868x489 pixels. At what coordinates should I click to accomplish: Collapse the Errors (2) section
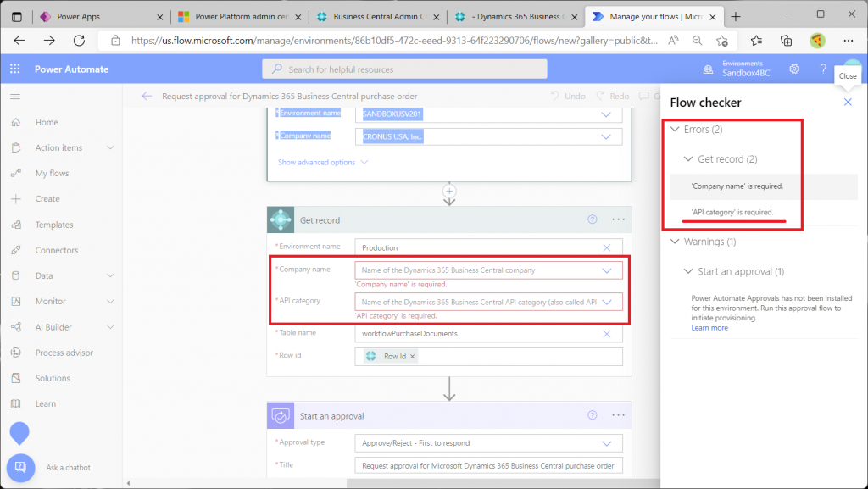click(675, 130)
